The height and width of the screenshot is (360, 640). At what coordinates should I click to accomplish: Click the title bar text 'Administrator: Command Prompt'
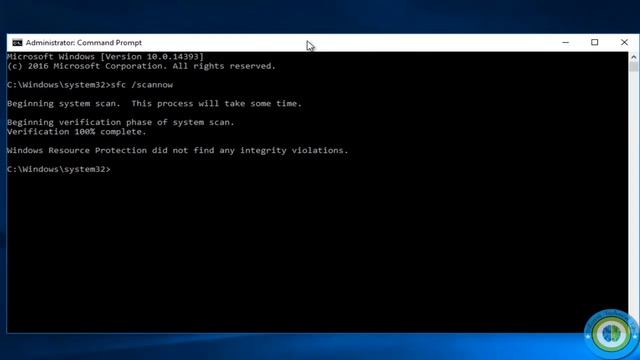tap(84, 42)
